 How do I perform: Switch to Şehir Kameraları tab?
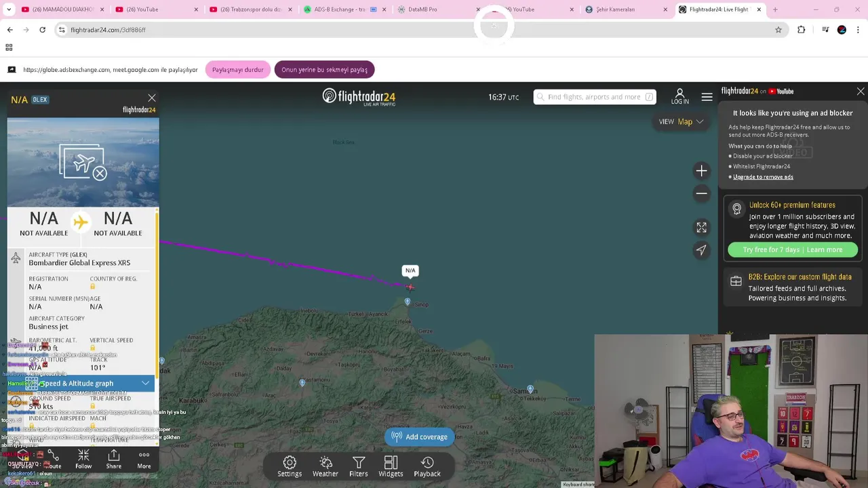point(625,9)
